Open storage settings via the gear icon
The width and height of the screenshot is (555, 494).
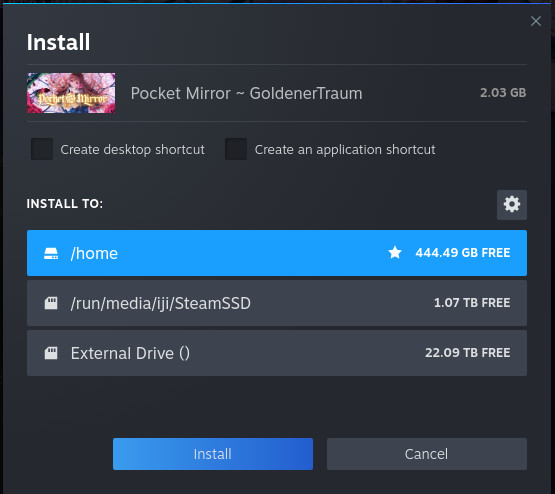click(511, 205)
